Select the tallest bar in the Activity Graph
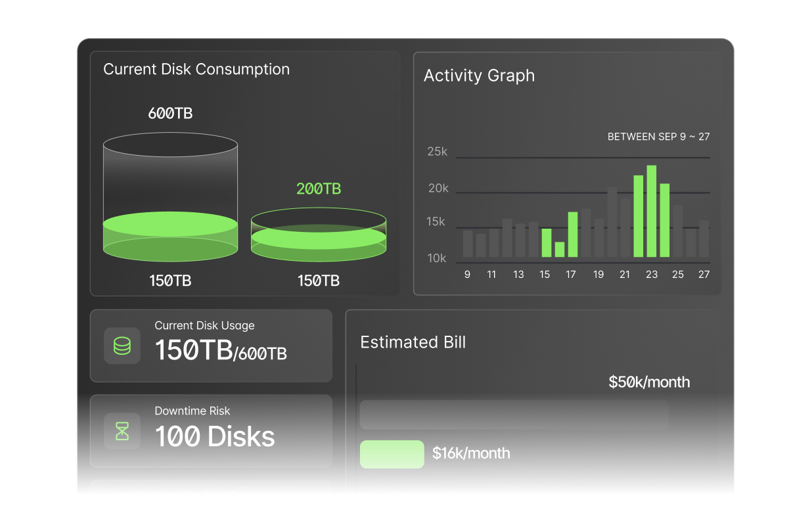 point(652,210)
